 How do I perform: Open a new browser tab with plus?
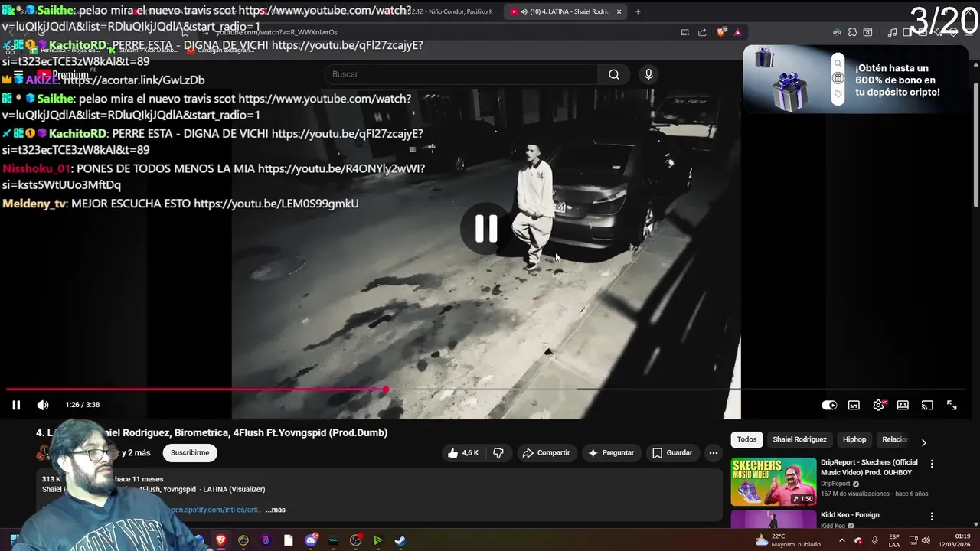638,11
